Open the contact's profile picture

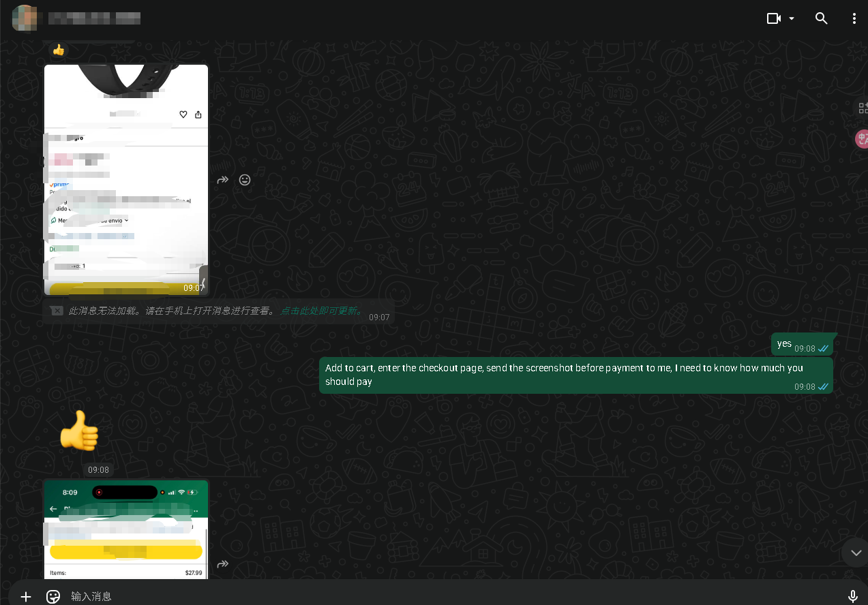coord(25,18)
